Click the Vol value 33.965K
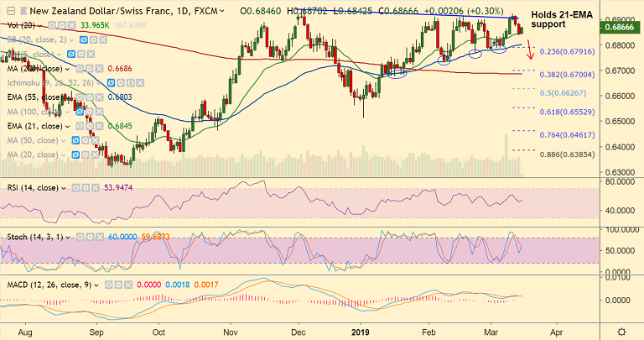This screenshot has width=644, height=340. pyautogui.click(x=95, y=25)
